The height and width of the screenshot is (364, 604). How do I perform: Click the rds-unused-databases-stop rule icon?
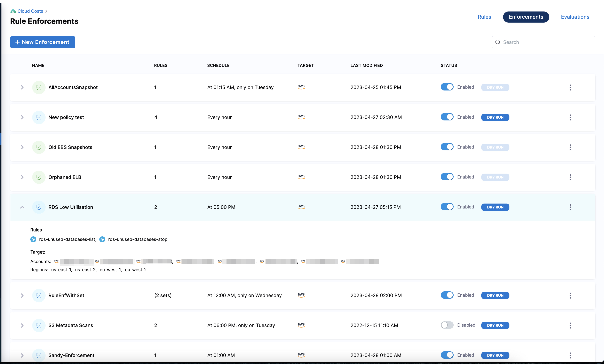102,239
